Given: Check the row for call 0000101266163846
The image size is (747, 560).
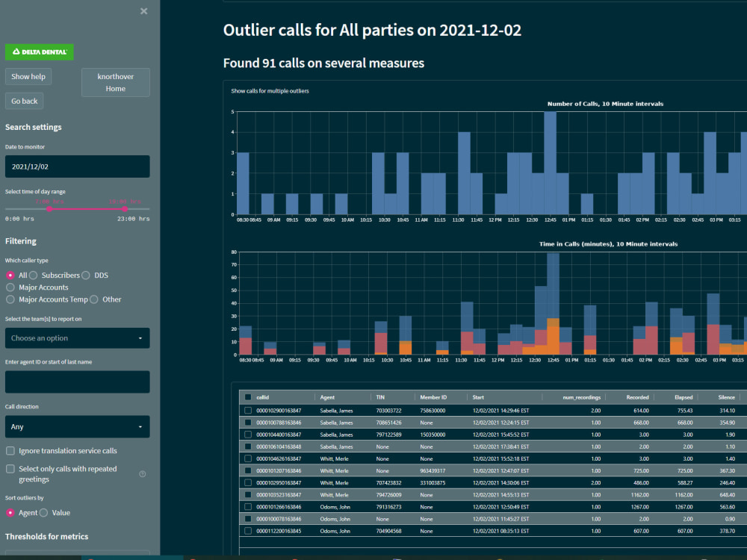Looking at the screenshot, I should 248,507.
